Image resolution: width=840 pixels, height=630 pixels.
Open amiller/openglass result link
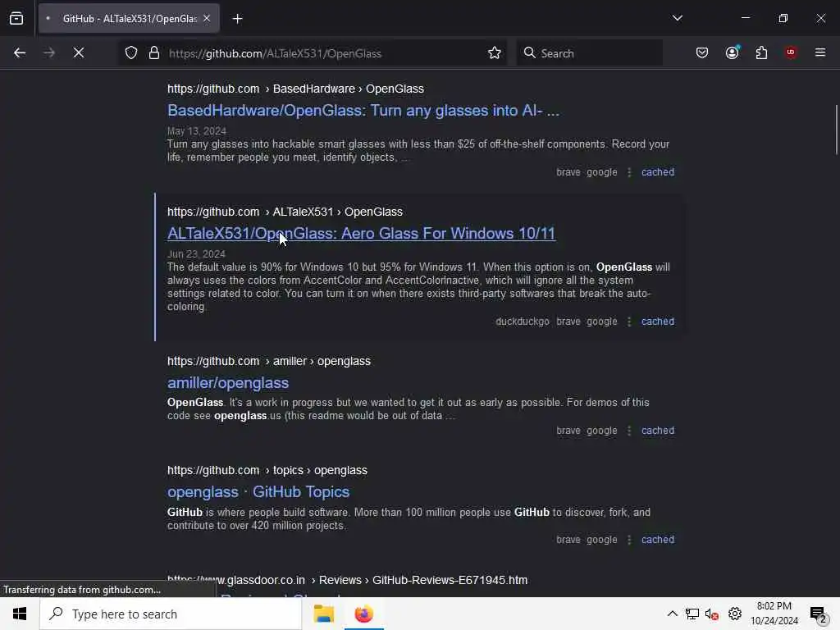[x=228, y=383]
